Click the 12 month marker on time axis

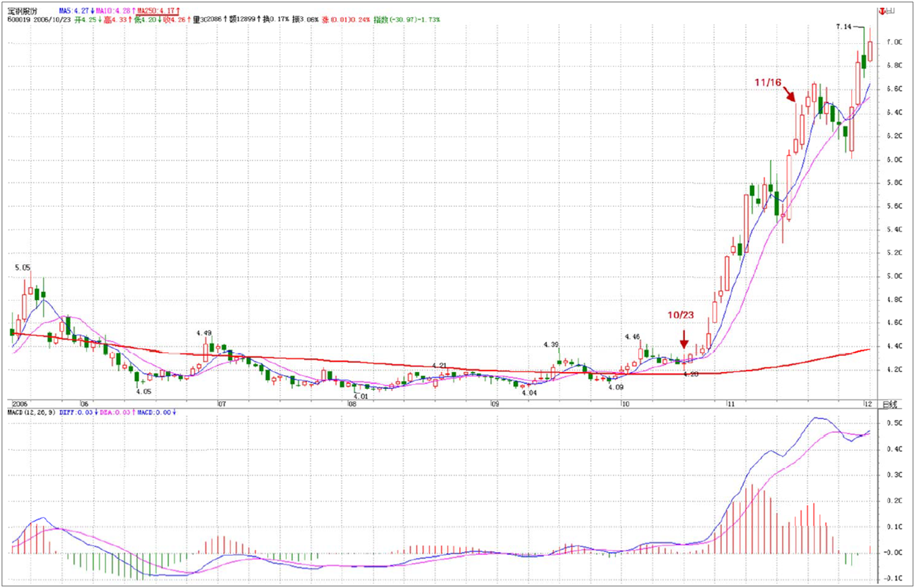pyautogui.click(x=868, y=403)
